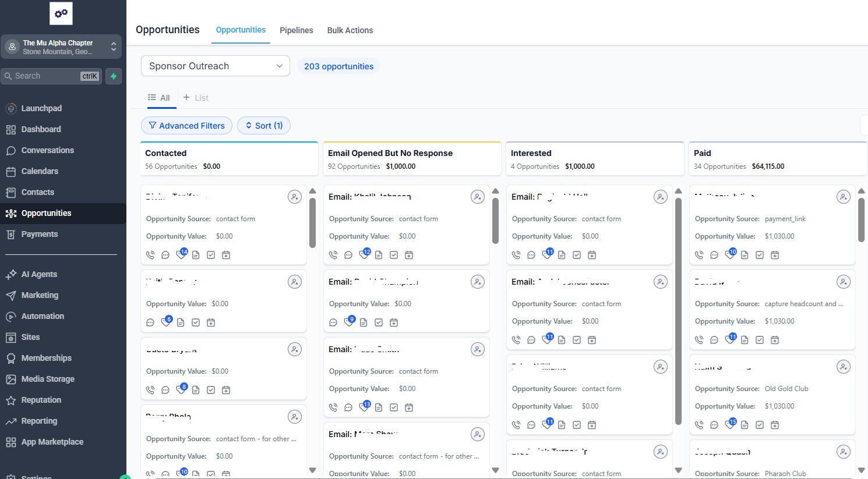
Task: Click the Contacted column scrollbar thumb
Action: tap(312, 222)
